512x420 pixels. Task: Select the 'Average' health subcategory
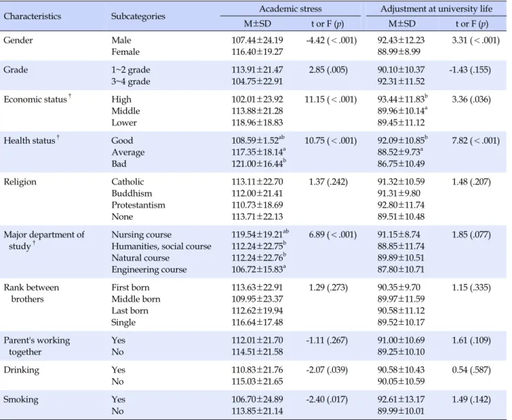128,152
